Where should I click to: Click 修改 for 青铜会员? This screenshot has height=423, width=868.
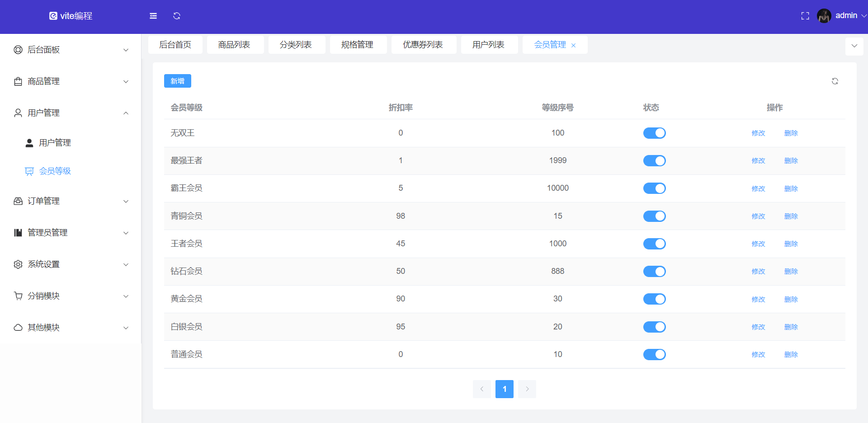(x=759, y=216)
